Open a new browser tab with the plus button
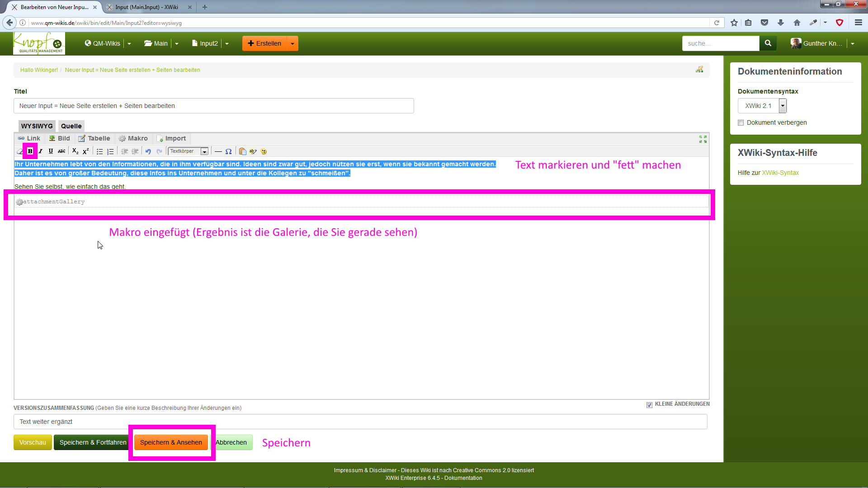Viewport: 868px width, 488px height. [205, 7]
